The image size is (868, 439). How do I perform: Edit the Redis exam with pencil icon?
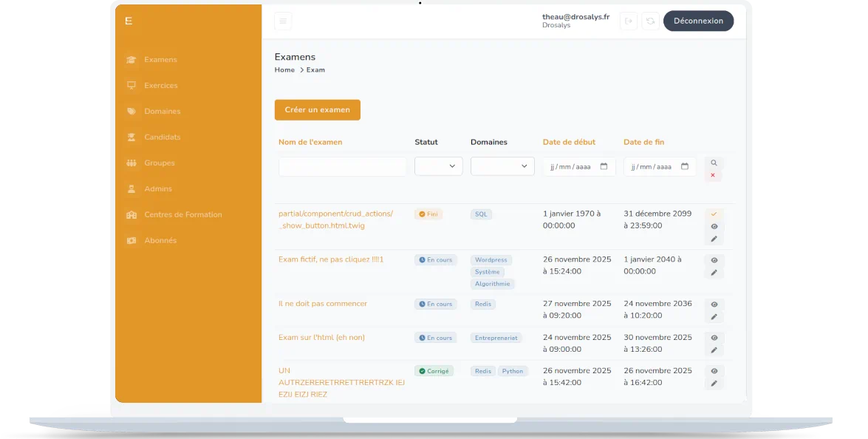click(714, 317)
